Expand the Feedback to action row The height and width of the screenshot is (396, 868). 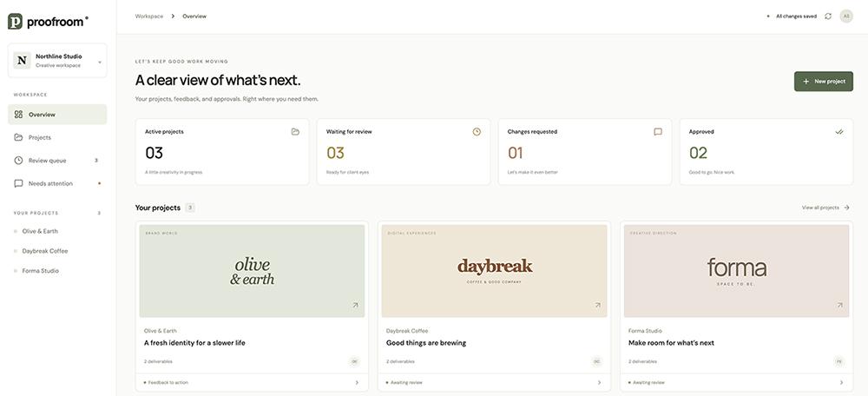(252, 383)
